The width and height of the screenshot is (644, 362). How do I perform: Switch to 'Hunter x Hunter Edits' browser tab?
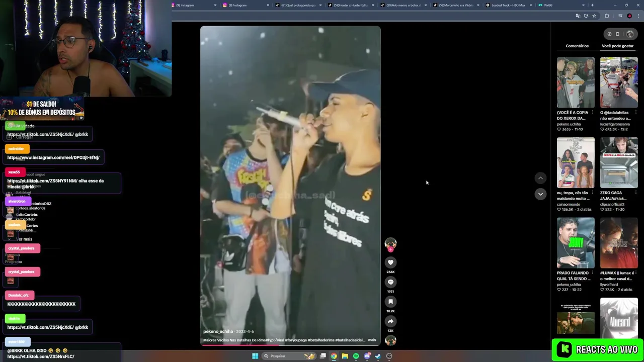[x=351, y=5]
